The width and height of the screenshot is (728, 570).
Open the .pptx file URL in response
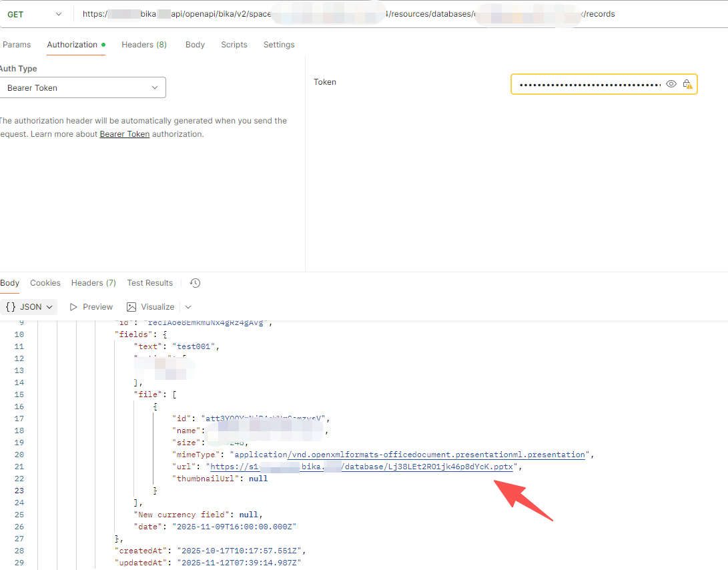coord(361,467)
